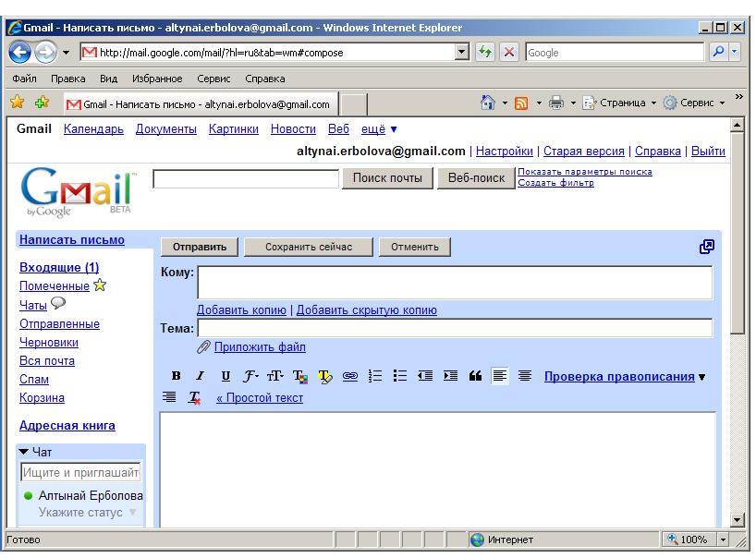
Task: Go forward with browser Forward arrow
Action: [46, 52]
